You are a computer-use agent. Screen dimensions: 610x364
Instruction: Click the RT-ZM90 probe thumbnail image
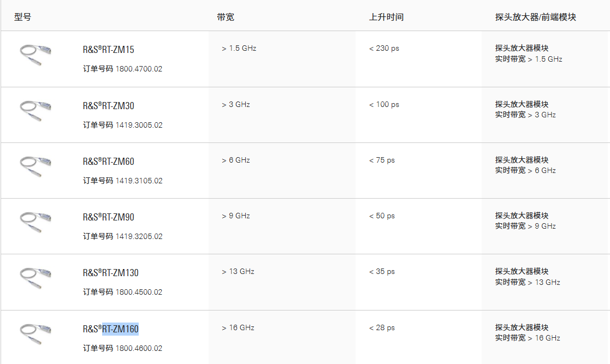35,223
